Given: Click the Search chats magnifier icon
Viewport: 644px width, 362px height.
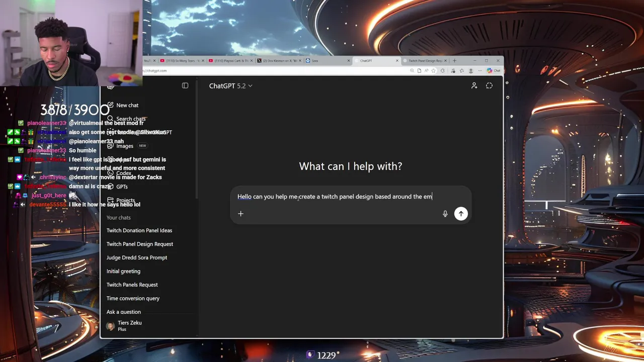Looking at the screenshot, I should click(110, 119).
